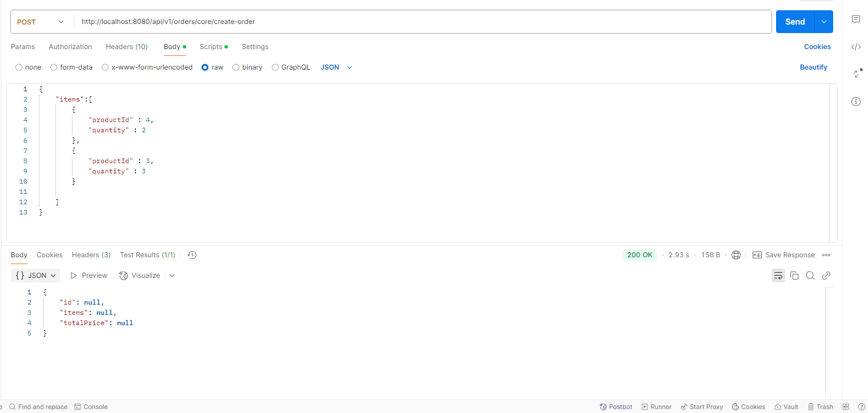
Task: Click the network globe icon in response bar
Action: (736, 255)
